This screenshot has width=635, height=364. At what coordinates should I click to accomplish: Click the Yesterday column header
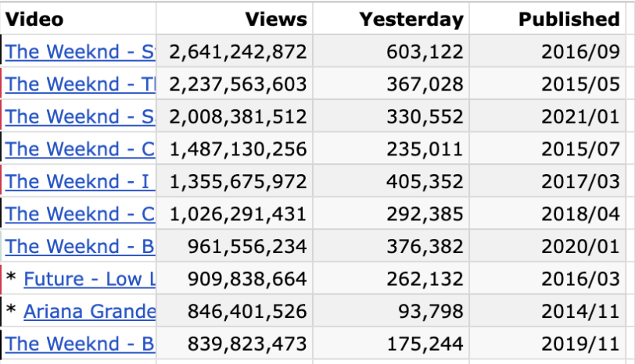[x=411, y=20]
